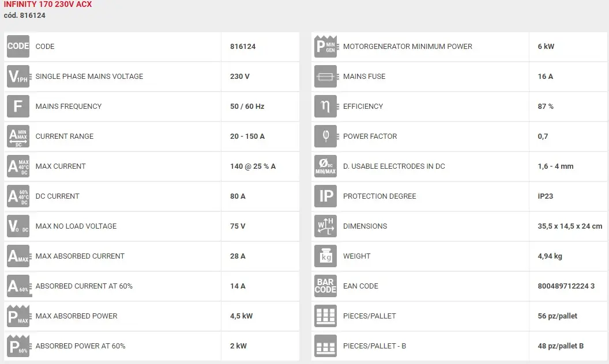Click the 56 pz/pallet value
The height and width of the screenshot is (364, 609).
557,316
